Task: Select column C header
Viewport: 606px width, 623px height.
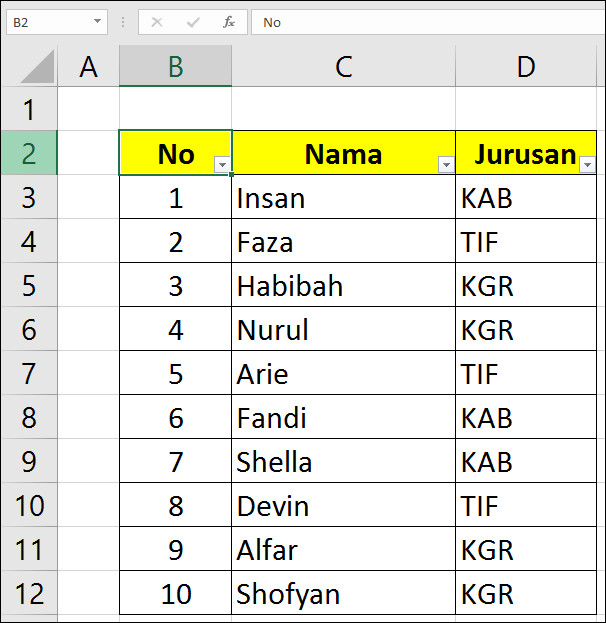Action: pyautogui.click(x=343, y=66)
